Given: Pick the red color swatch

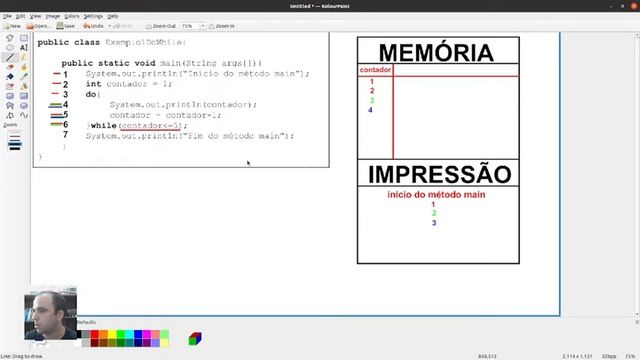Looking at the screenshot, I should [95, 335].
